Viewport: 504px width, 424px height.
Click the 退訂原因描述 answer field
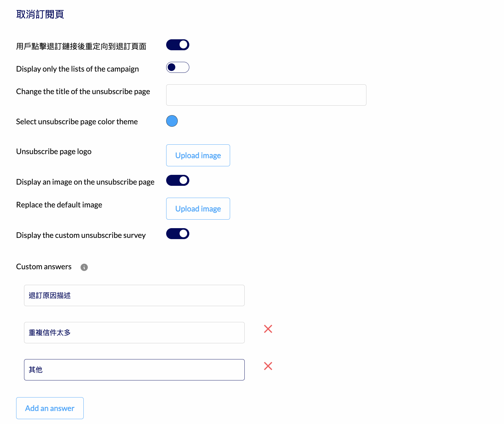tap(134, 295)
